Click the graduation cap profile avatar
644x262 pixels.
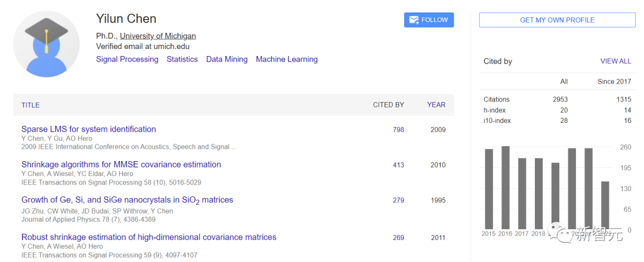(x=47, y=44)
